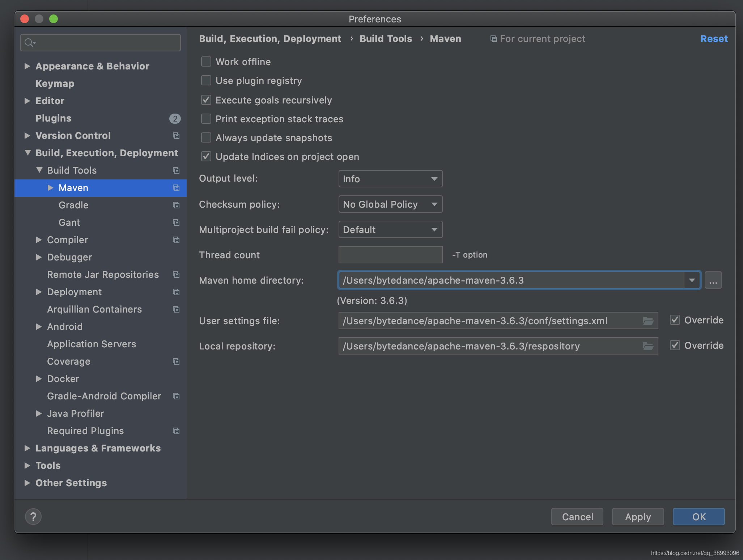Open the Output level dropdown
The height and width of the screenshot is (560, 743).
point(390,179)
